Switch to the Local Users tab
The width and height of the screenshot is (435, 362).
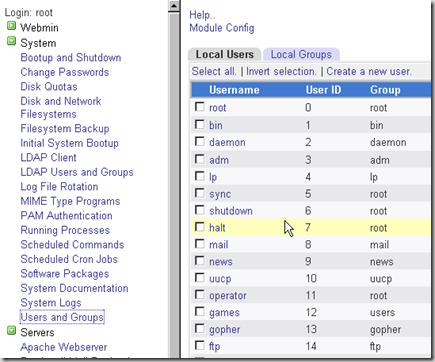[x=225, y=54]
